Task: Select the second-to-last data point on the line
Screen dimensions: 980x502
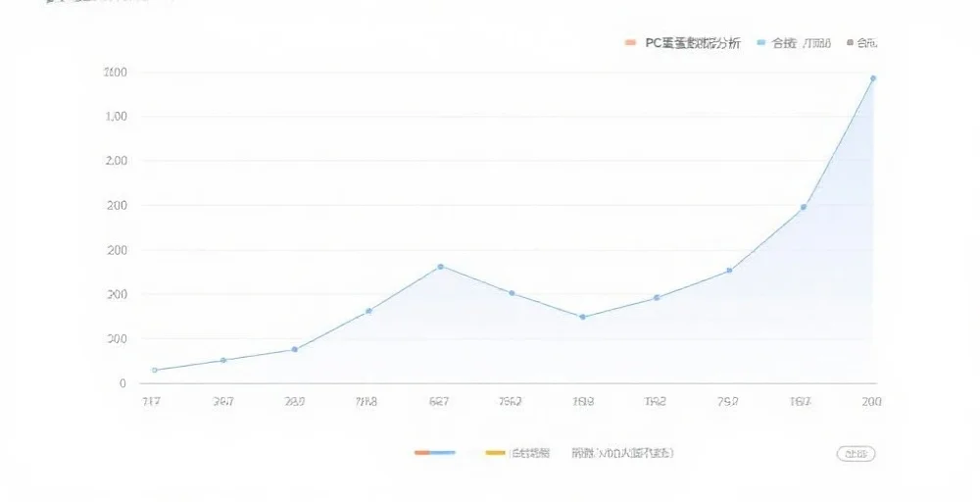Action: 803,207
